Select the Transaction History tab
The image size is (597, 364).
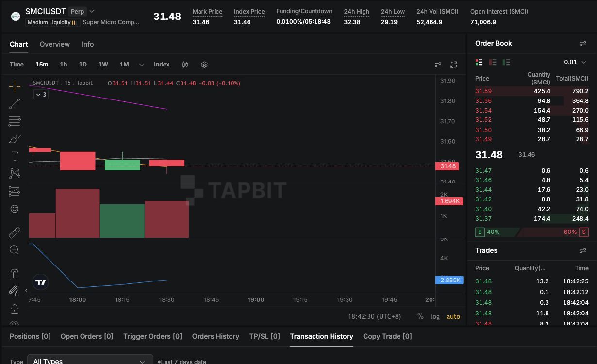click(x=321, y=336)
